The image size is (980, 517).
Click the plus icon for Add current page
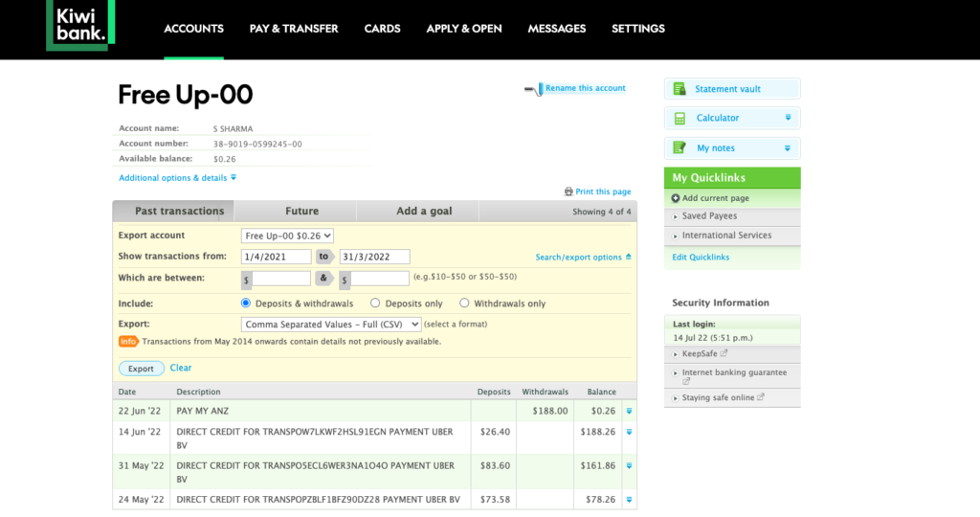[x=676, y=198]
